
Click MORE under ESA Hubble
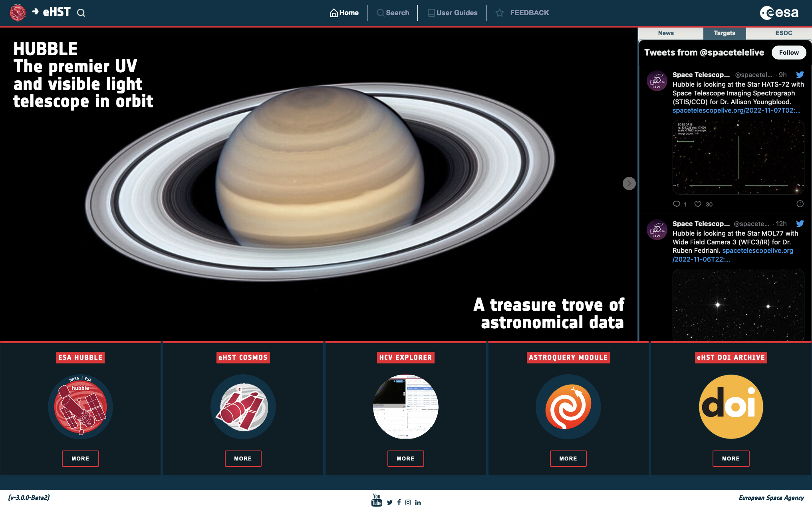click(x=80, y=458)
